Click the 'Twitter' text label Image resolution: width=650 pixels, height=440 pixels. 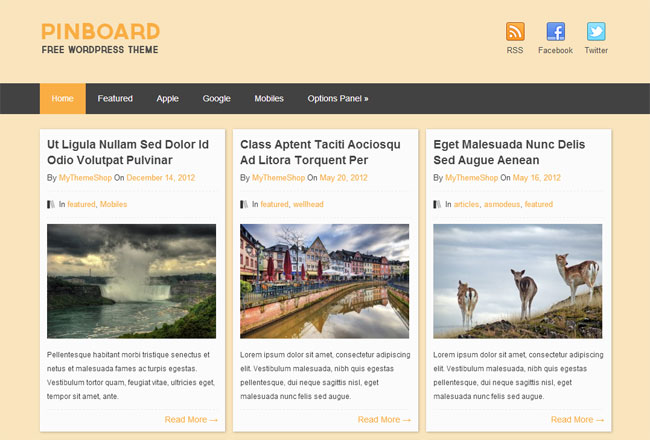point(596,50)
